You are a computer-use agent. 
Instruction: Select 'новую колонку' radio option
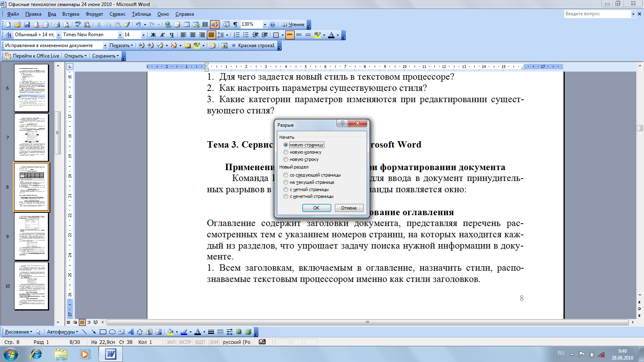coord(303,152)
